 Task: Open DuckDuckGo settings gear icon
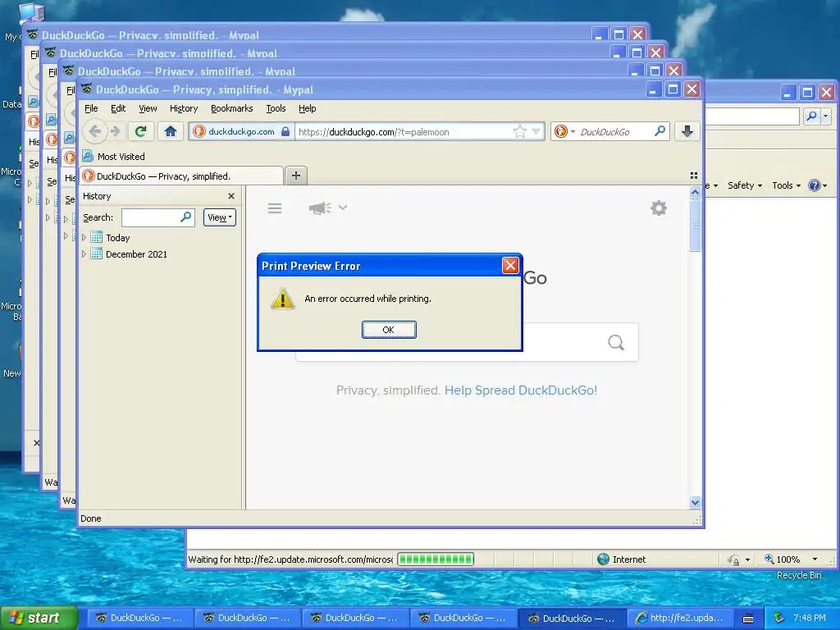[659, 208]
